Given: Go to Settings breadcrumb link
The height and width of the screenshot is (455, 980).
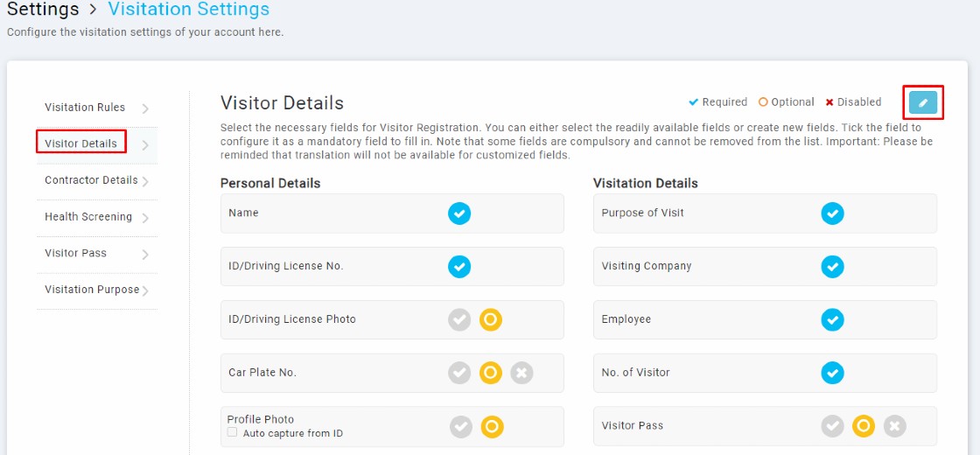Looking at the screenshot, I should tap(43, 10).
